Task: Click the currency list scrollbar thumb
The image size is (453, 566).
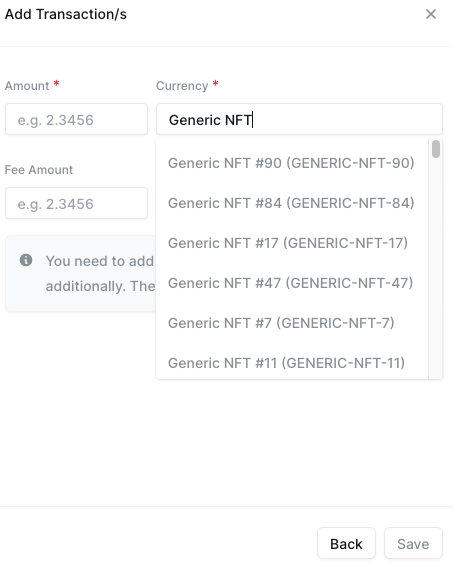Action: (436, 149)
